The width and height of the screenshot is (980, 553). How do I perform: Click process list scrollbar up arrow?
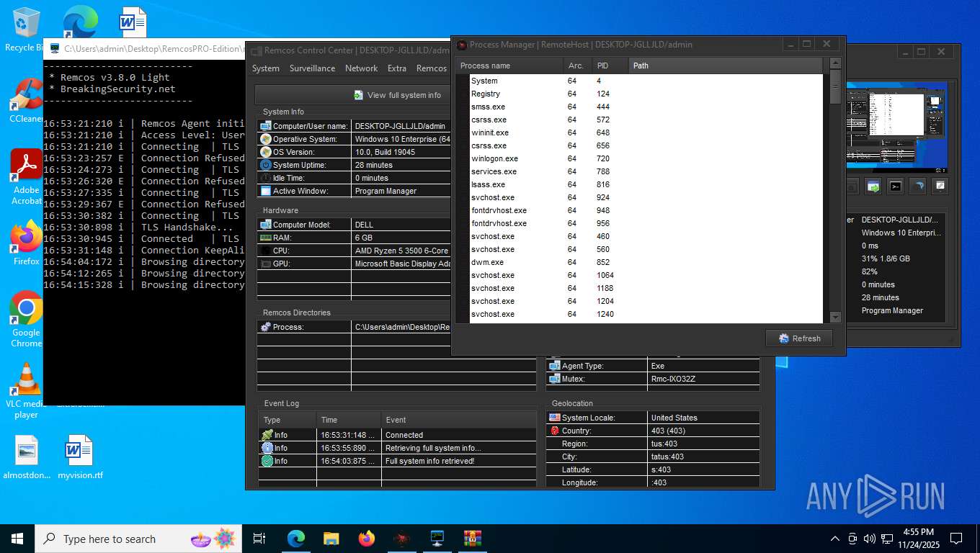(x=835, y=63)
